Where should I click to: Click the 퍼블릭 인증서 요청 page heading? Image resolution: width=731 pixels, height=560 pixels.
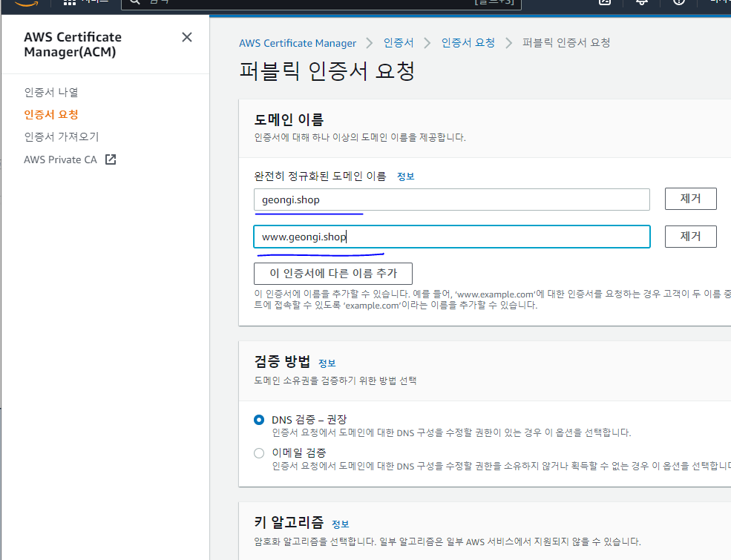pos(327,71)
